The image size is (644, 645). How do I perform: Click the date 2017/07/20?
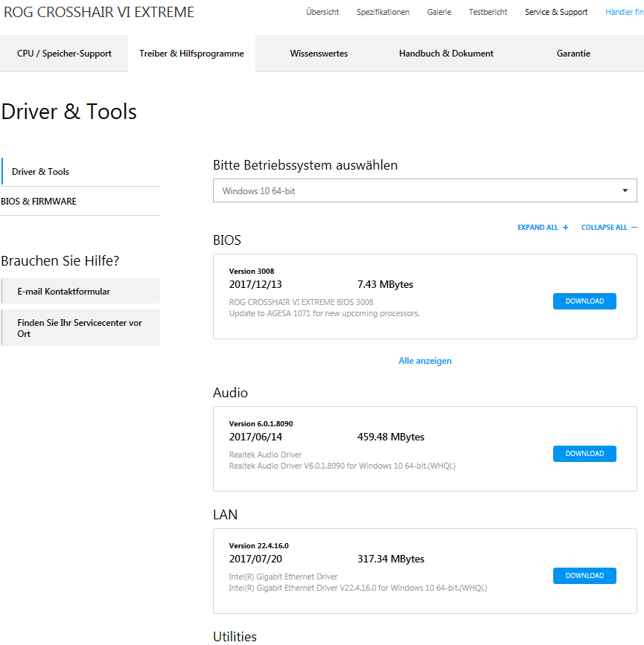(255, 559)
